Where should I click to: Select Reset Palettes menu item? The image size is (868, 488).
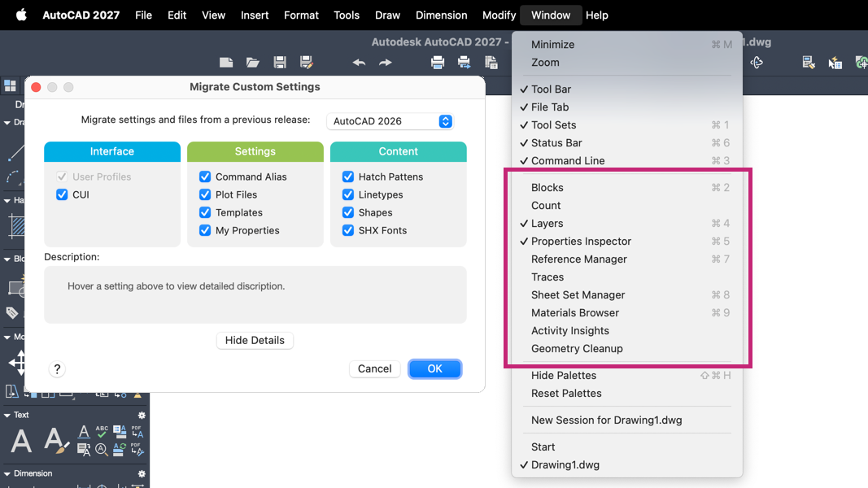tap(566, 393)
